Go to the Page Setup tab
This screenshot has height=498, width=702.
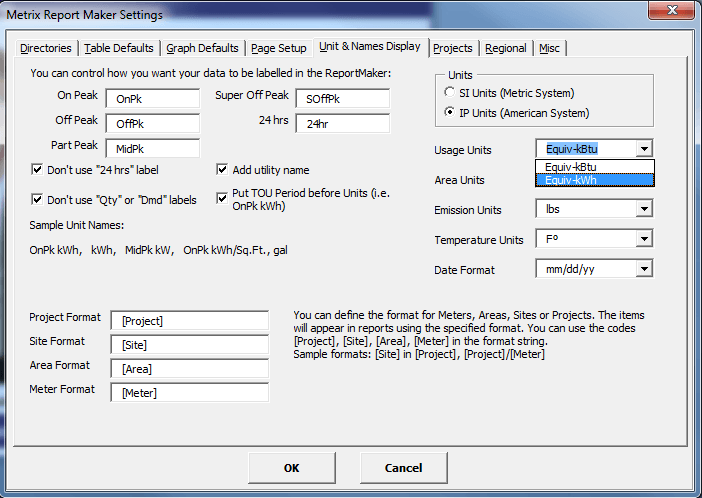(278, 48)
